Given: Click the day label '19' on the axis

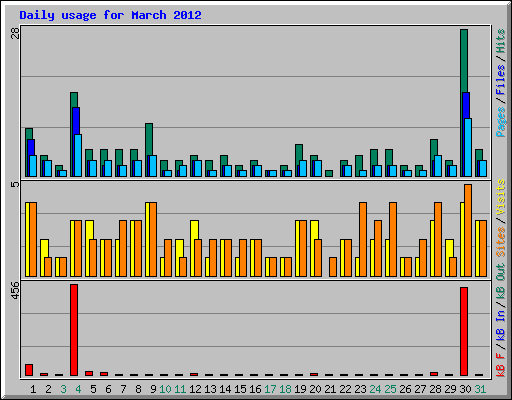Looking at the screenshot, I should (300, 389).
